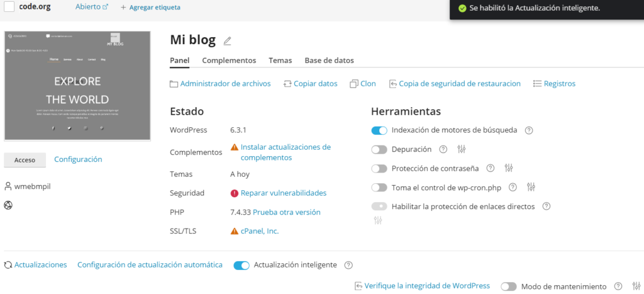Viewport: 644px width, 294px height.
Task: Click the help icon next to Indexación de motores de búsqueda
Action: pyautogui.click(x=529, y=130)
